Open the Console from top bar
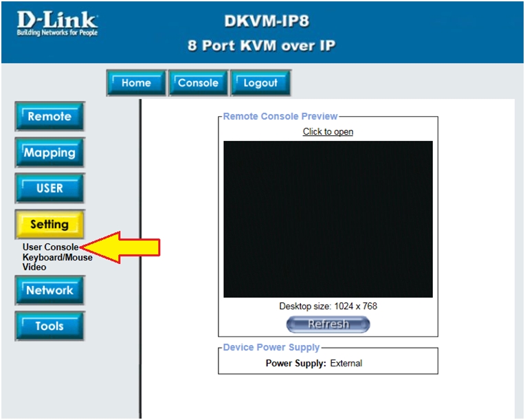Viewport: 525px width, 420px height. point(198,83)
